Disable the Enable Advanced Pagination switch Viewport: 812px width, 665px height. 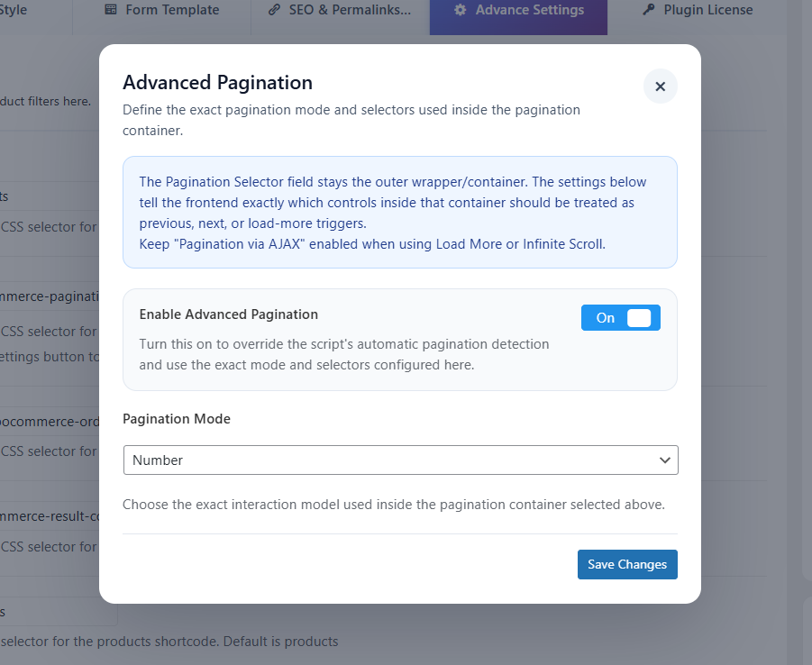621,317
